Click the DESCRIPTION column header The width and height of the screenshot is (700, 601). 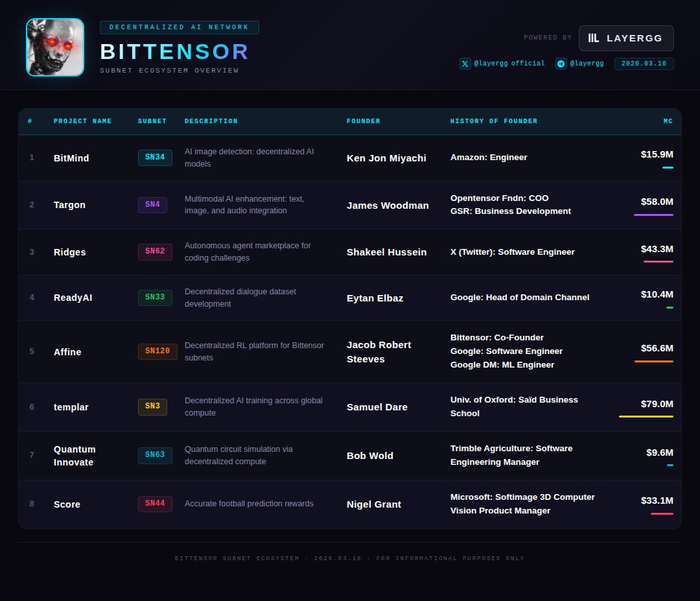[211, 121]
